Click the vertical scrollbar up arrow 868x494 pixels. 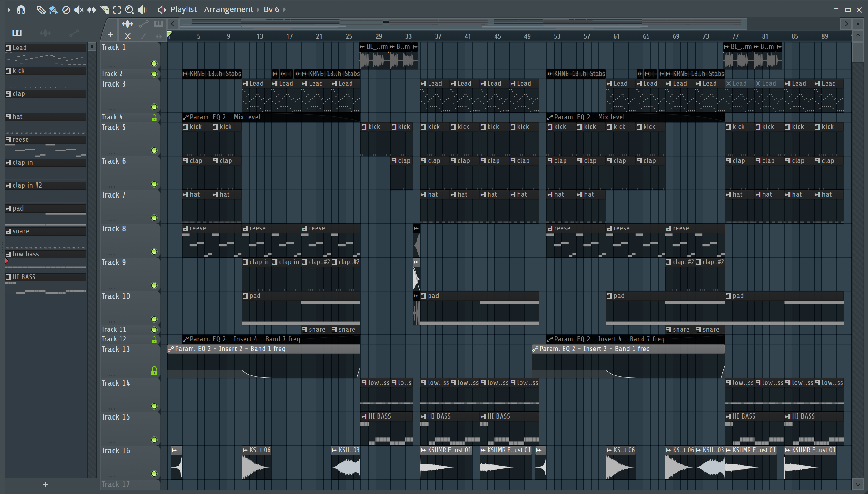(x=858, y=35)
